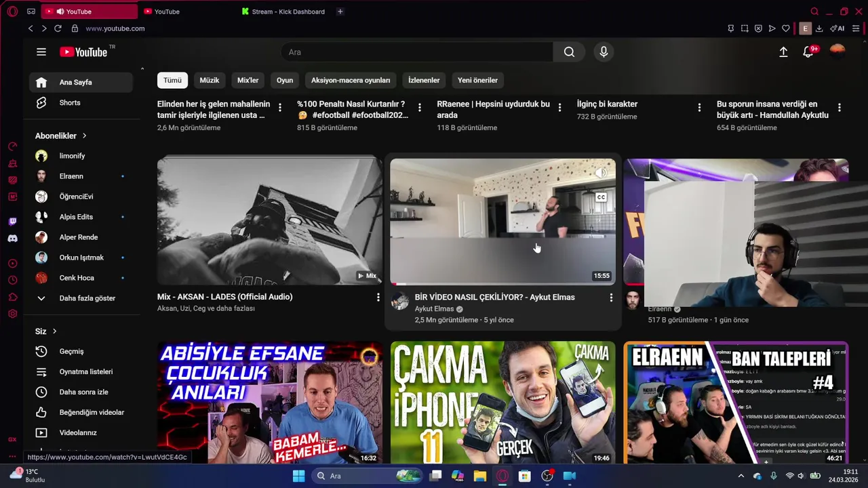Open options for İlginç bi karakter video
Screen dimensions: 868x488
pyautogui.click(x=699, y=107)
